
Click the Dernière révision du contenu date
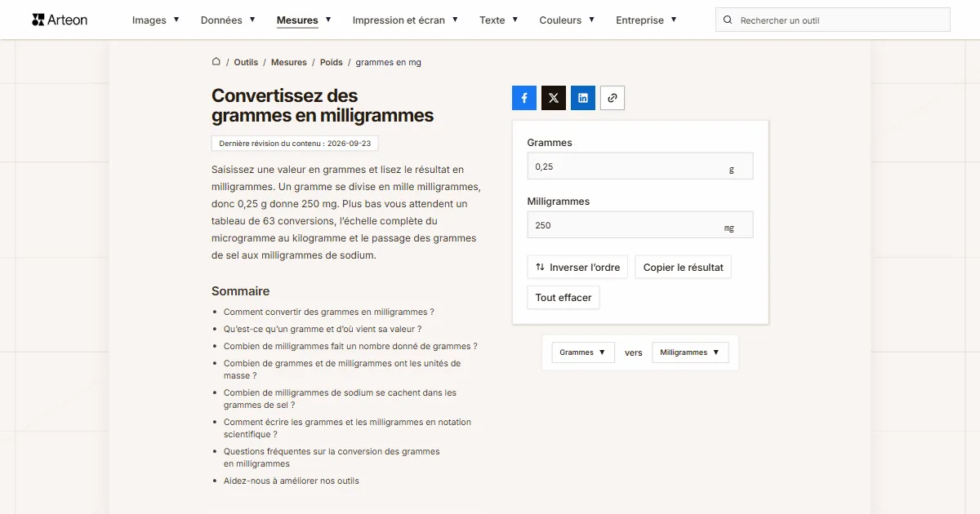point(295,144)
